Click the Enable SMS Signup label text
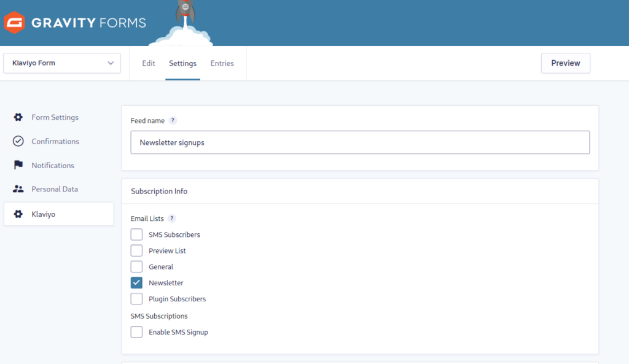Screen dimensions: 629x364 pyautogui.click(x=179, y=332)
